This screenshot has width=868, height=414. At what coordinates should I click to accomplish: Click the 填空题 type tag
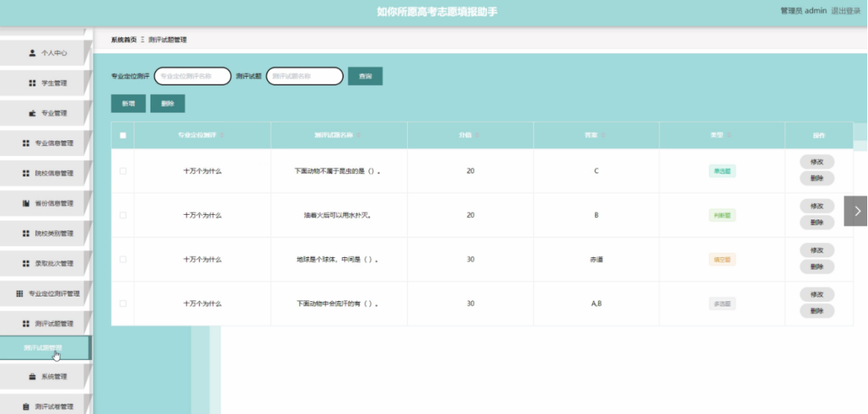coord(722,259)
